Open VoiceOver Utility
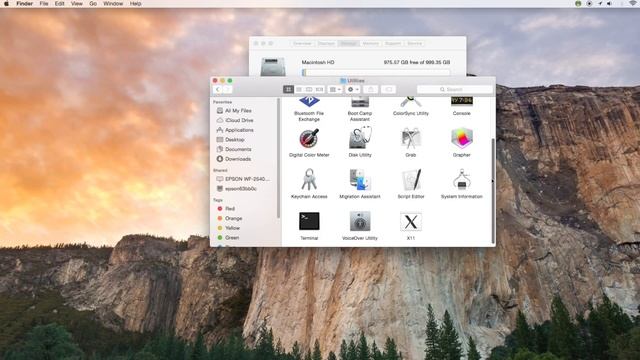640x360 pixels. coord(360,221)
